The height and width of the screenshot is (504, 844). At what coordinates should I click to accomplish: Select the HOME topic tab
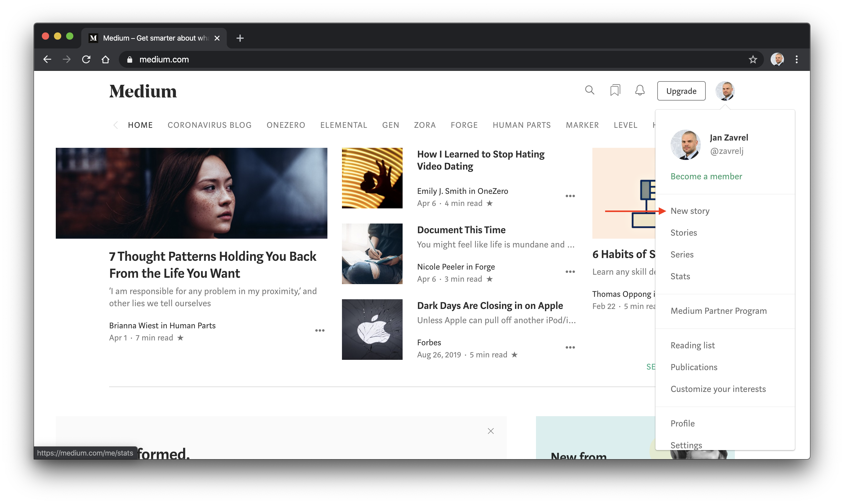140,125
